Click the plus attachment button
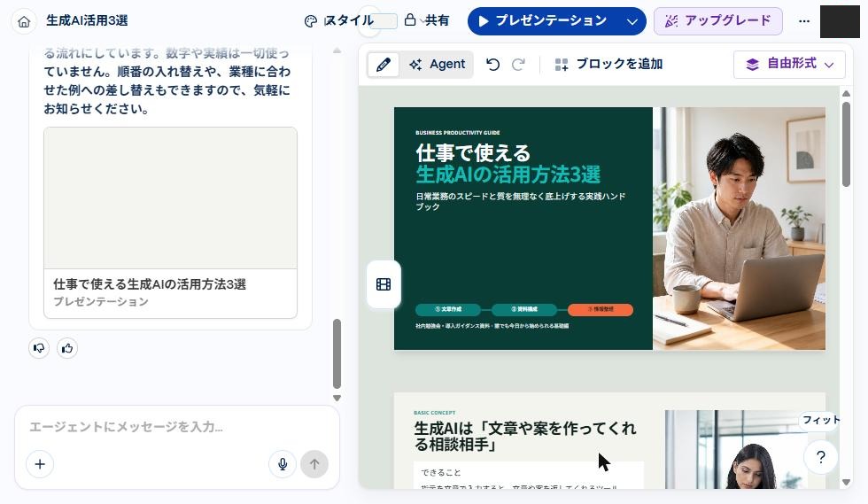The height and width of the screenshot is (504, 868). coord(40,464)
